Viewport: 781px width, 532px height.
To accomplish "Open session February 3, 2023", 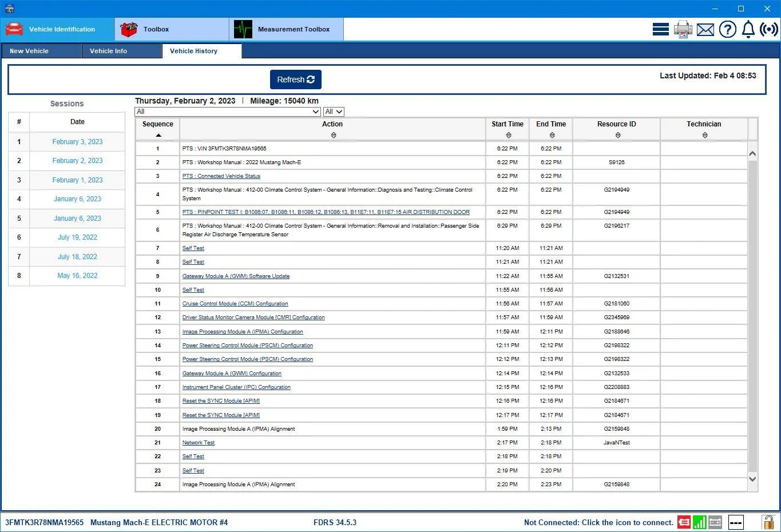I will (x=77, y=142).
